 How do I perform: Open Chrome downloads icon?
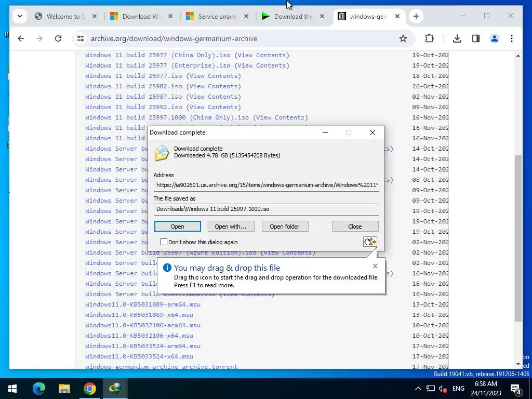click(x=457, y=38)
